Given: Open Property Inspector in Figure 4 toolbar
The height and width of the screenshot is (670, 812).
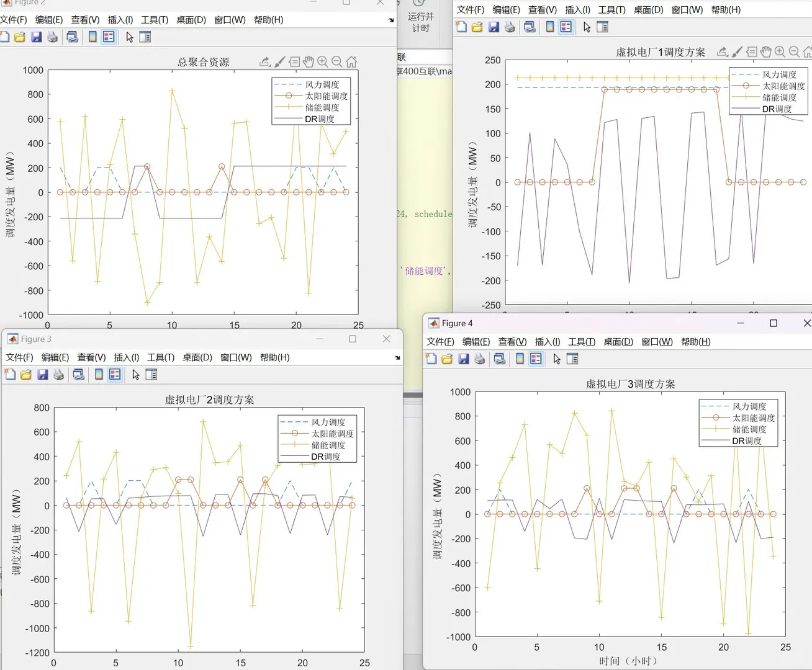Looking at the screenshot, I should click(572, 359).
